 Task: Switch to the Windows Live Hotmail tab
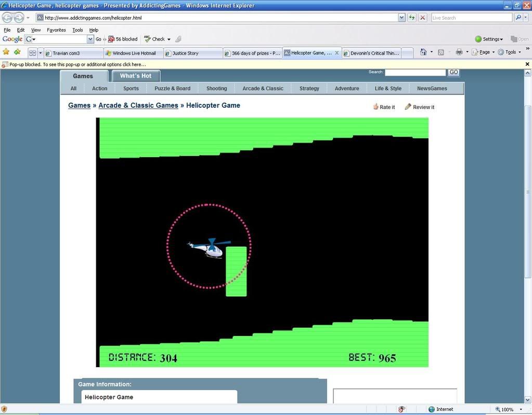[x=133, y=53]
